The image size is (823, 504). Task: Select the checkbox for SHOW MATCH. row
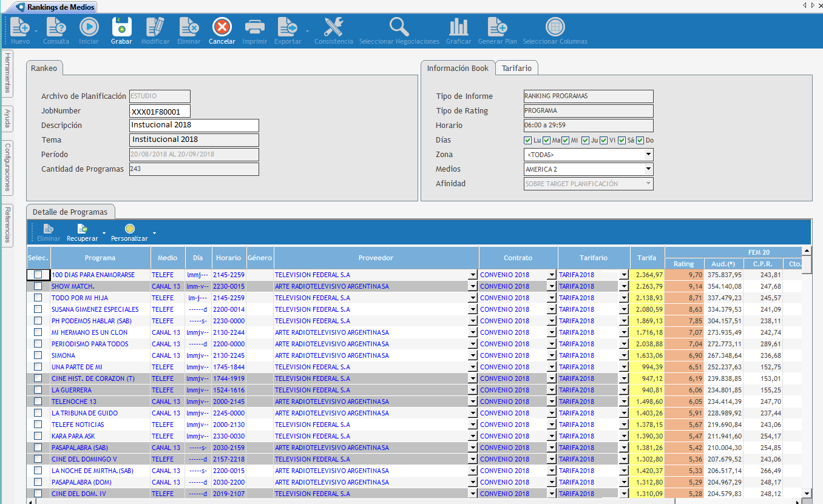pos(38,286)
